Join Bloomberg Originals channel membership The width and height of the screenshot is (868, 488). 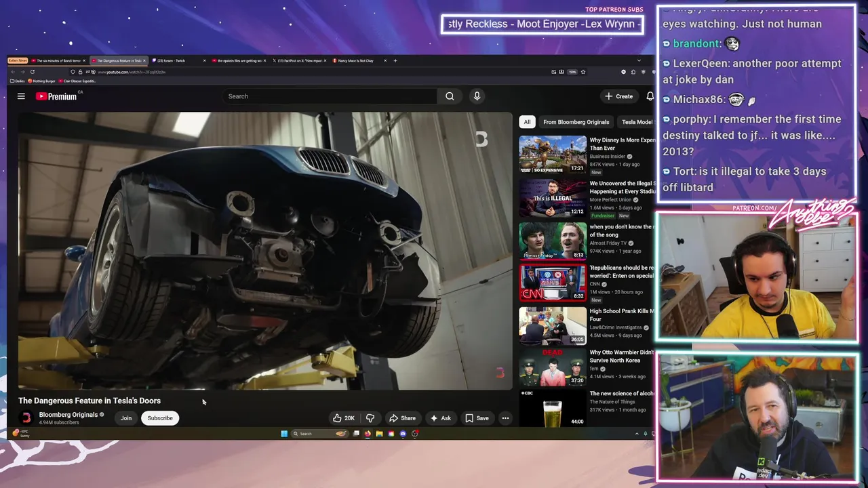coord(126,418)
